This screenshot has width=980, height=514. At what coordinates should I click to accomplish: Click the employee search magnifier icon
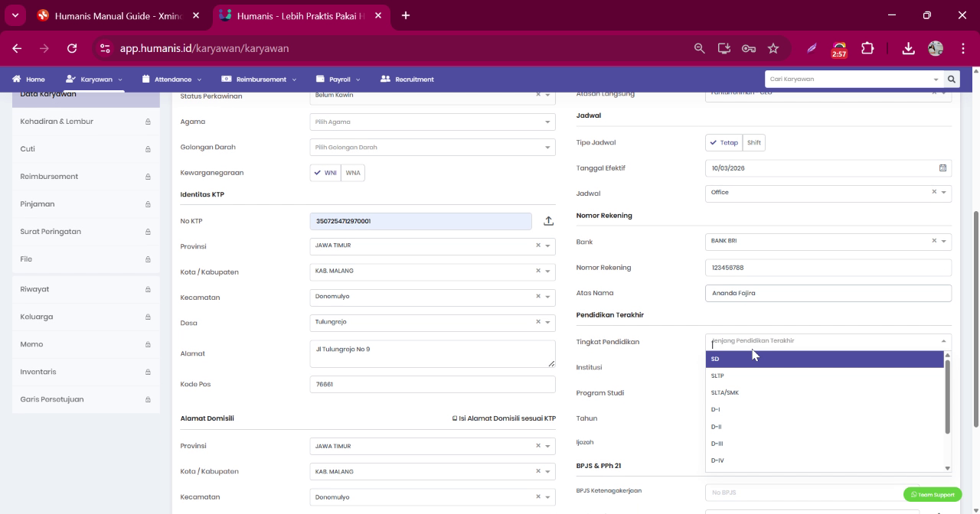(952, 79)
